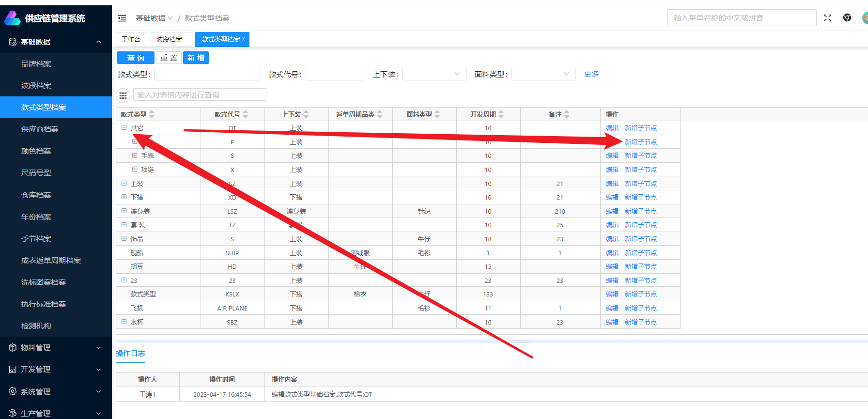The width and height of the screenshot is (868, 419).
Task: Open the 上下装 filter dropdown
Action: 434,74
